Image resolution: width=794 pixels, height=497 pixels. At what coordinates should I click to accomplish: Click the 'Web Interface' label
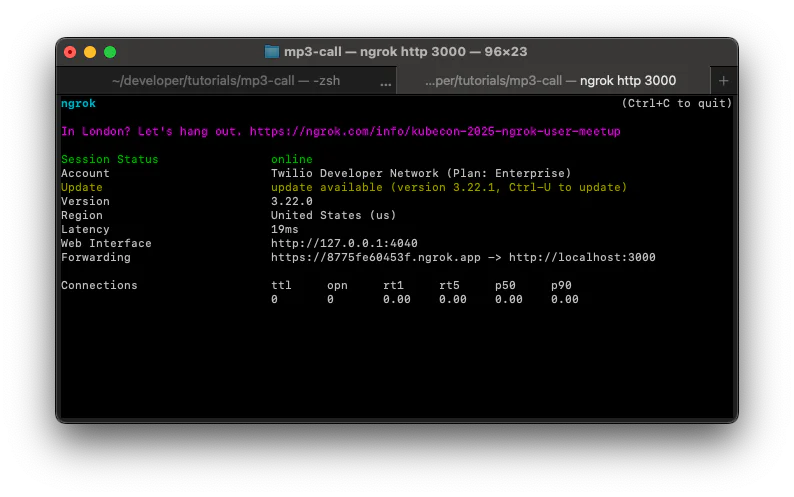tap(106, 243)
